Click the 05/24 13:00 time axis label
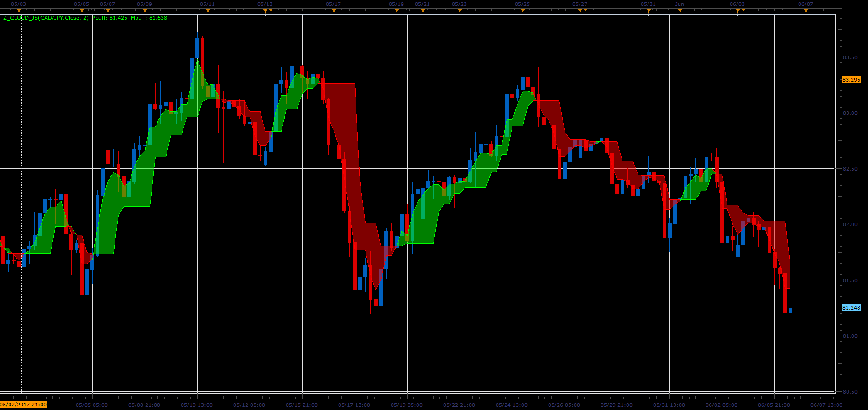868x410 pixels. tap(512, 405)
